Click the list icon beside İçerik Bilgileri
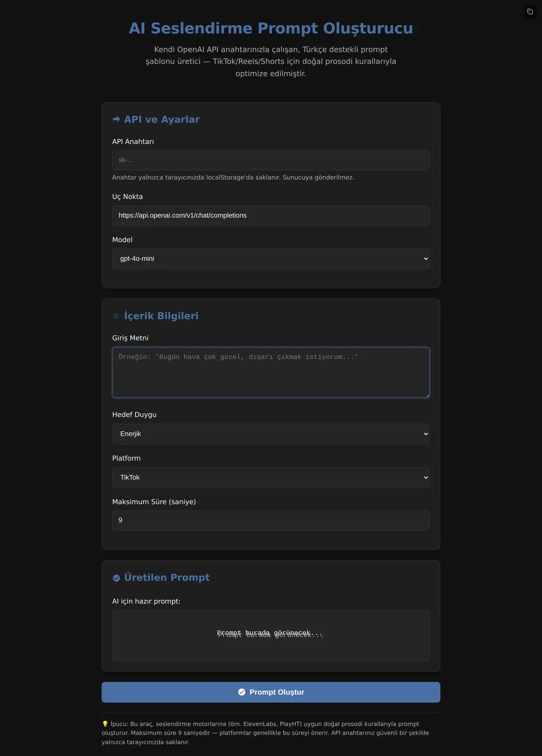 coord(116,316)
